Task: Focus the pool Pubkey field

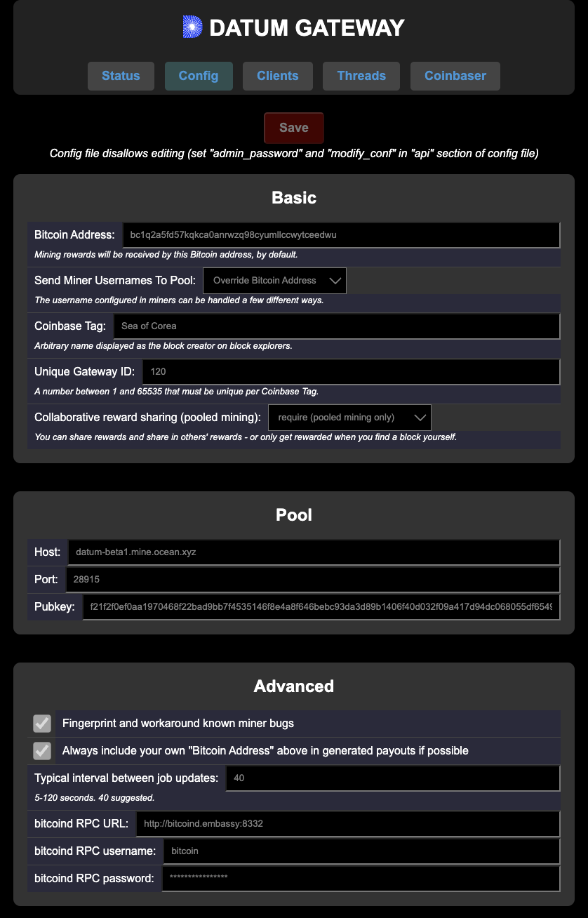Action: pyautogui.click(x=321, y=607)
